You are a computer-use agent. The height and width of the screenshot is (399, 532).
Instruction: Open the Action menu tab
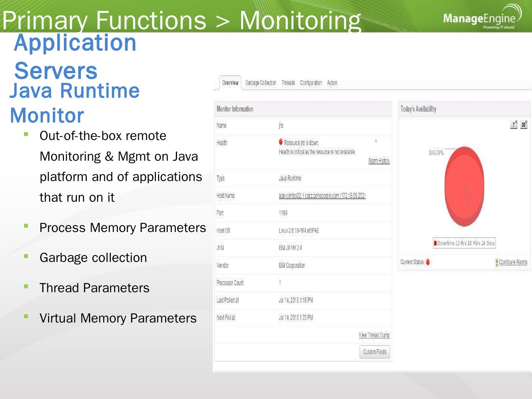pyautogui.click(x=332, y=83)
